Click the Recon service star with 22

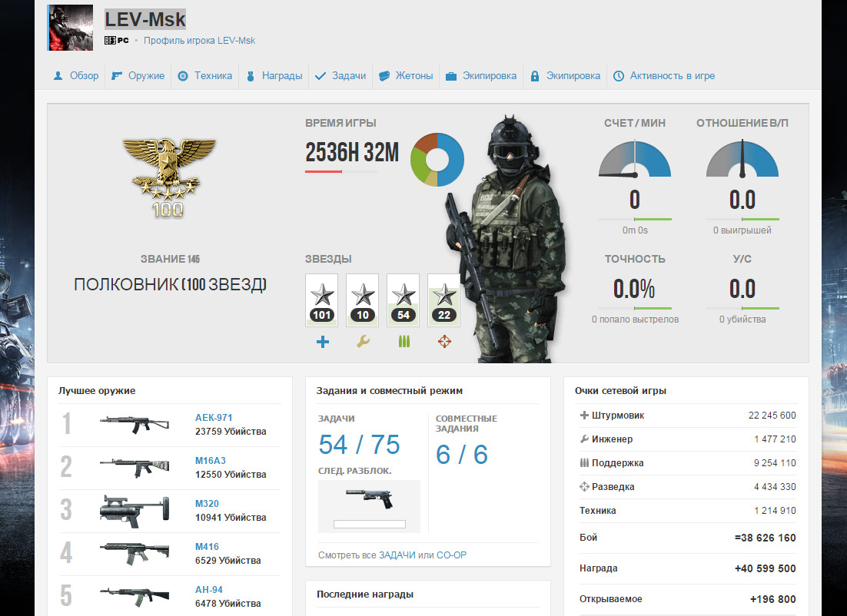click(x=443, y=300)
